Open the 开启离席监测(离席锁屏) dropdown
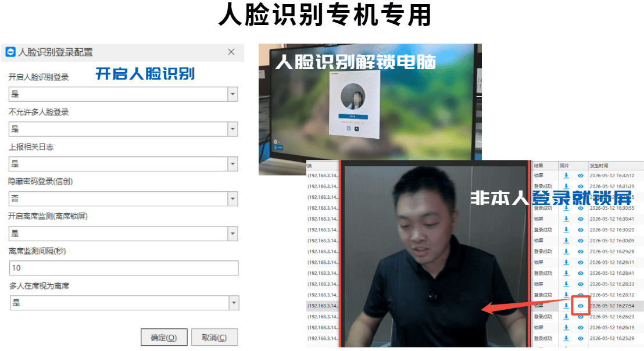Viewport: 644px width, 351px height. [x=233, y=234]
